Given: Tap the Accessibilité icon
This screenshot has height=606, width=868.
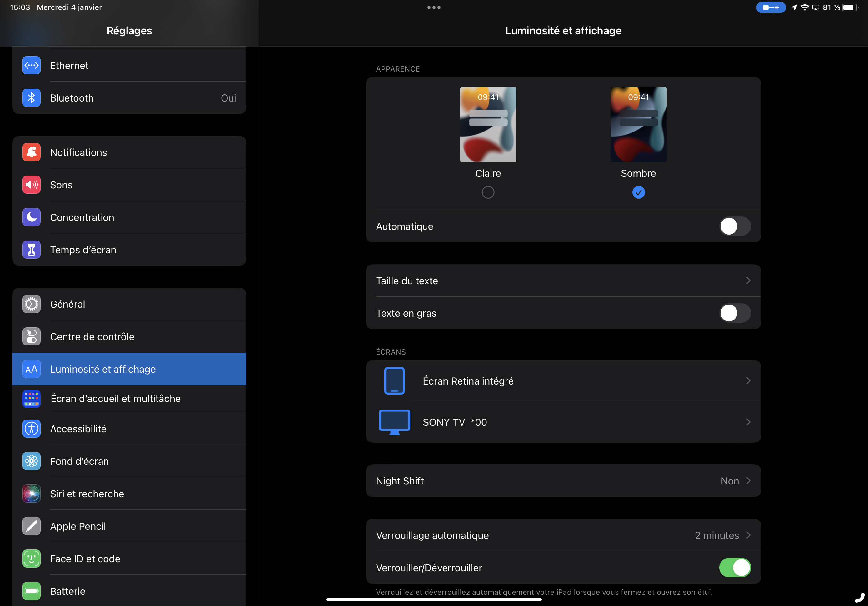Looking at the screenshot, I should click(x=31, y=429).
